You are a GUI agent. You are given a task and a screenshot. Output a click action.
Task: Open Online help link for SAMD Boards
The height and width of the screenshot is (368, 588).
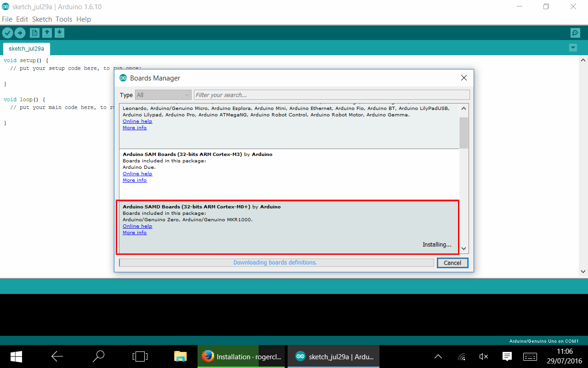(x=137, y=226)
